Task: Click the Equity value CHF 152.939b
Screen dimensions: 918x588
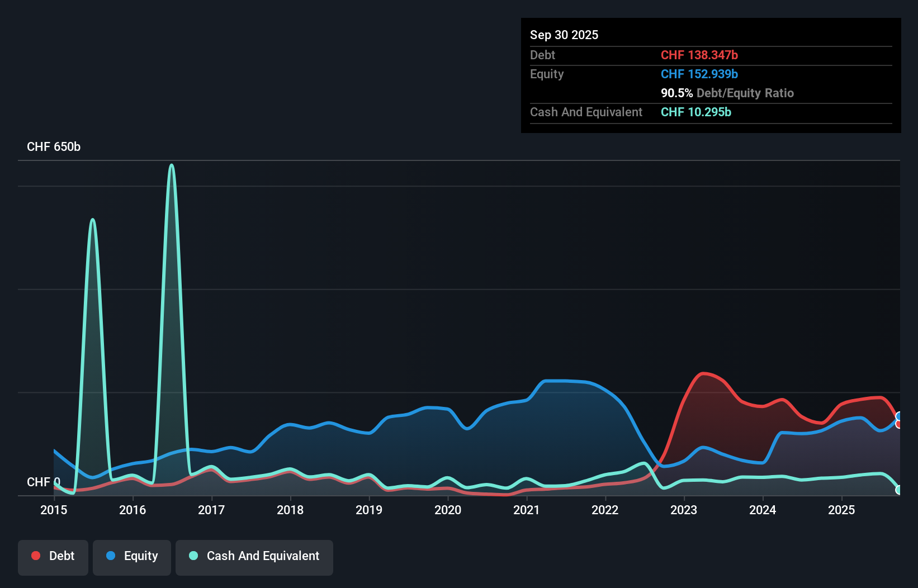Action: point(699,74)
